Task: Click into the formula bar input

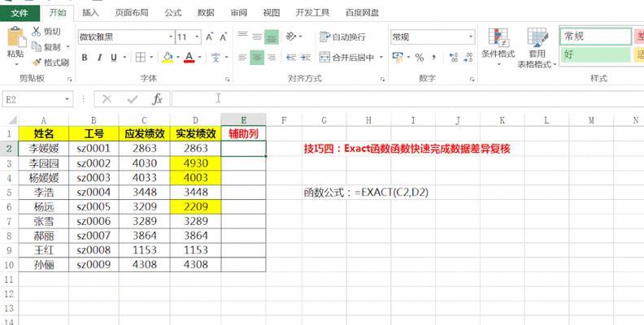Action: point(407,99)
